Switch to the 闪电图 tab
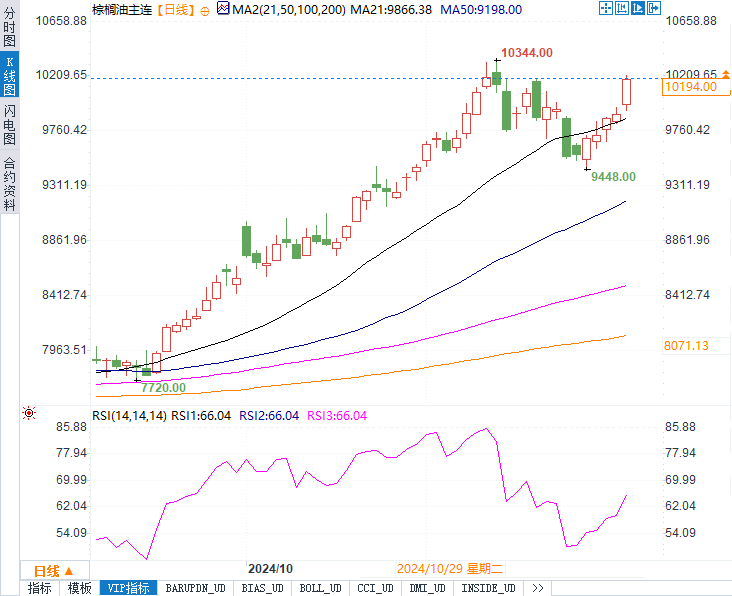The width and height of the screenshot is (732, 596). pos(9,124)
